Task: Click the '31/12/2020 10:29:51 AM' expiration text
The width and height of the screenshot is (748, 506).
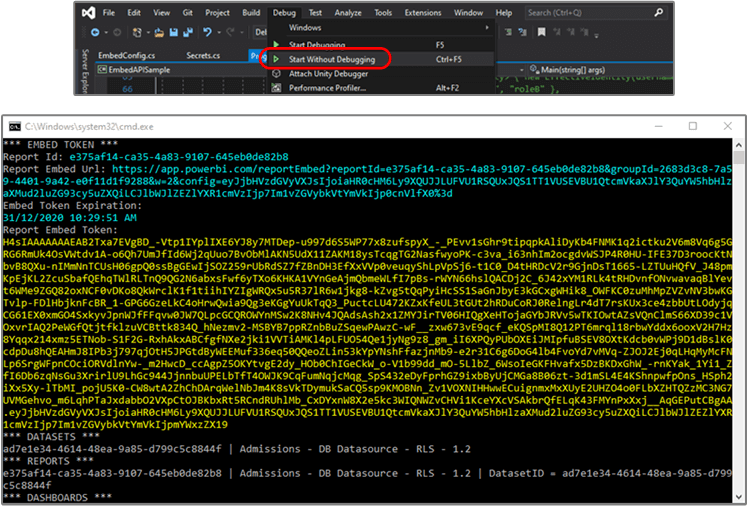Action: pos(70,218)
